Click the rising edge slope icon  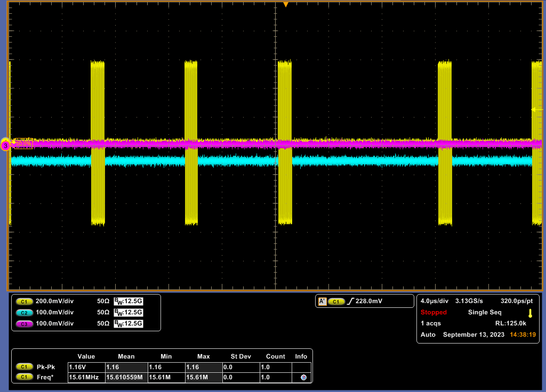[x=350, y=301]
